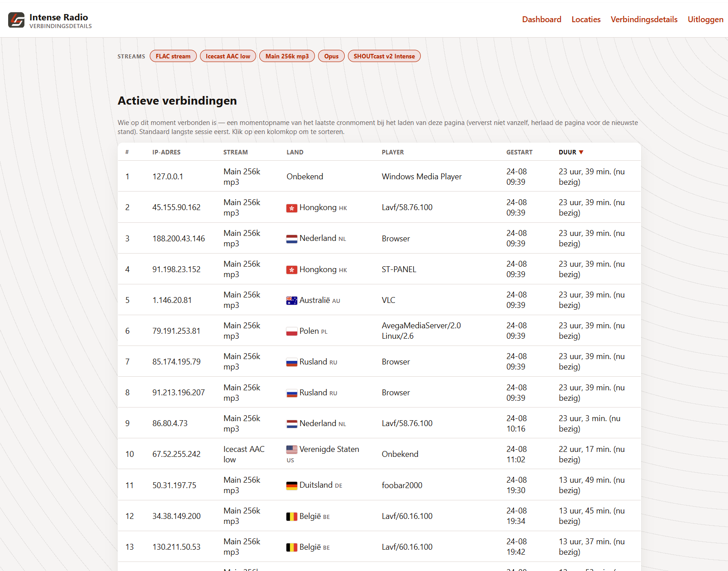
Task: Click the Australië flag icon
Action: 292,301
